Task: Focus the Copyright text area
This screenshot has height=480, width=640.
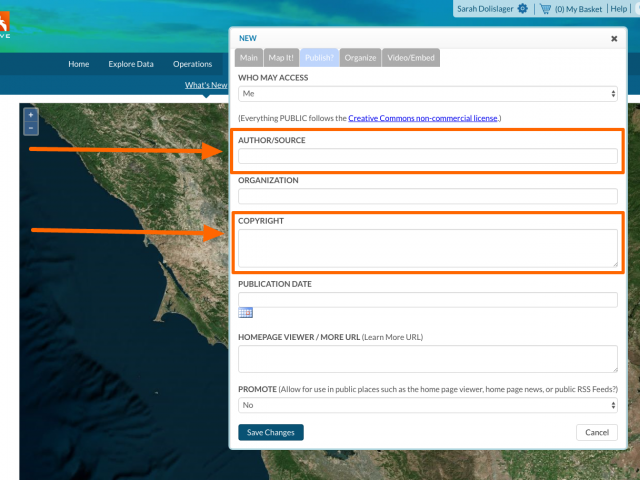Action: pyautogui.click(x=428, y=248)
